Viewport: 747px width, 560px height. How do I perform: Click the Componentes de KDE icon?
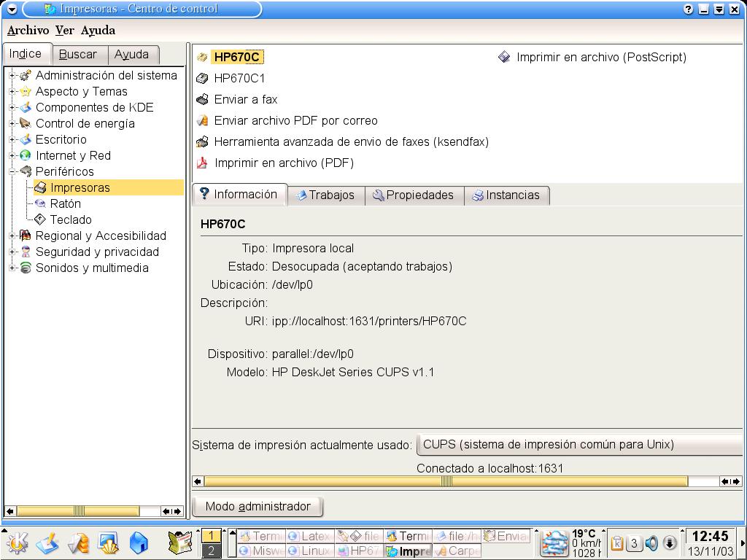pyautogui.click(x=26, y=107)
